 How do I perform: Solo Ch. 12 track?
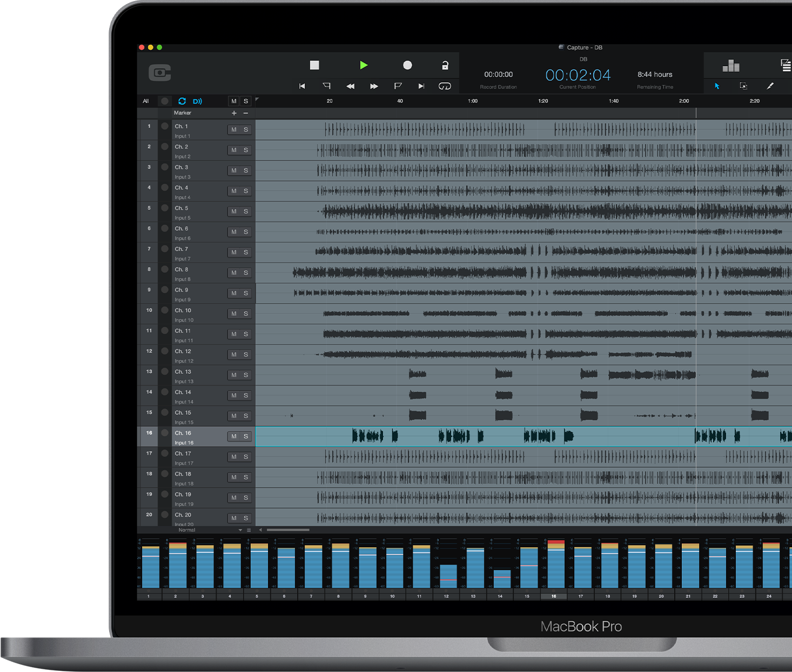click(x=246, y=355)
